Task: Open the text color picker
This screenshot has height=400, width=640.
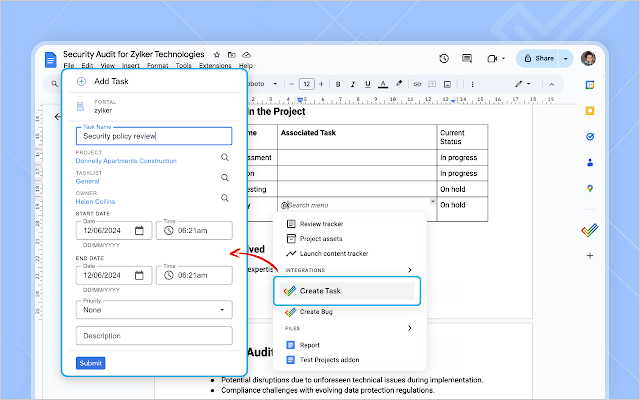Action: (383, 84)
